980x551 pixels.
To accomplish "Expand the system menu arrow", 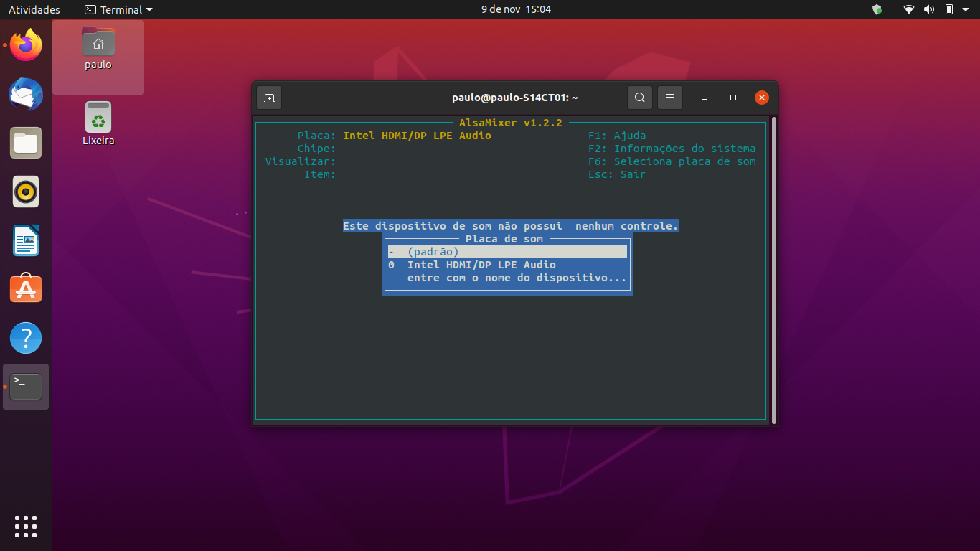I will click(x=966, y=10).
